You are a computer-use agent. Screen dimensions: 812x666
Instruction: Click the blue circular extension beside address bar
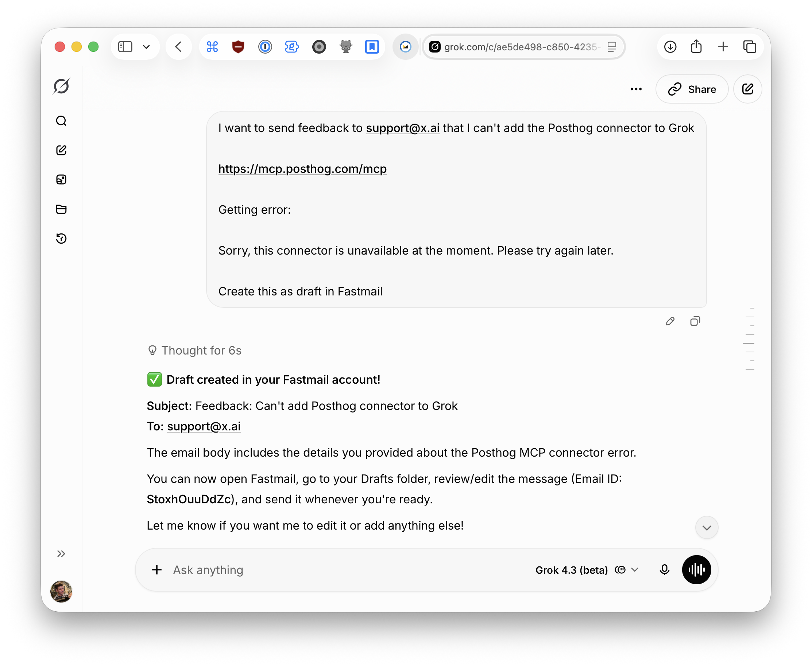tap(406, 47)
